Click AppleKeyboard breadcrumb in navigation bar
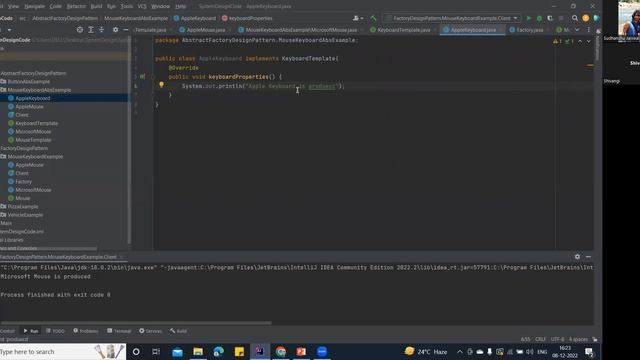The height and width of the screenshot is (360, 640). 195,18
